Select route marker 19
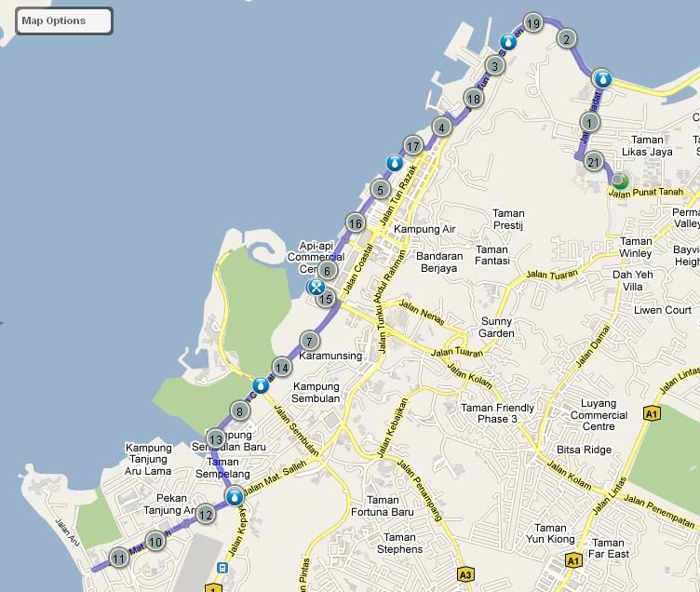The height and width of the screenshot is (592, 700). tap(533, 23)
